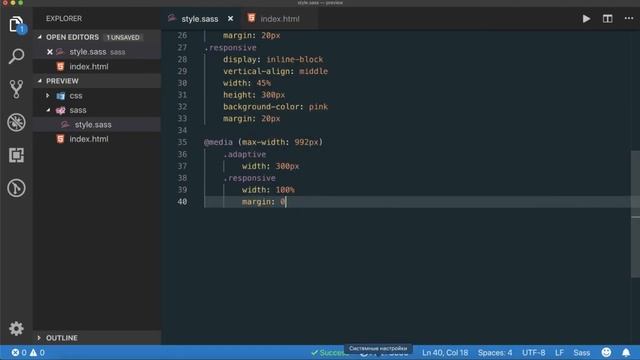This screenshot has width=640, height=360.
Task: Switch to the index.html tab
Action: click(280, 19)
